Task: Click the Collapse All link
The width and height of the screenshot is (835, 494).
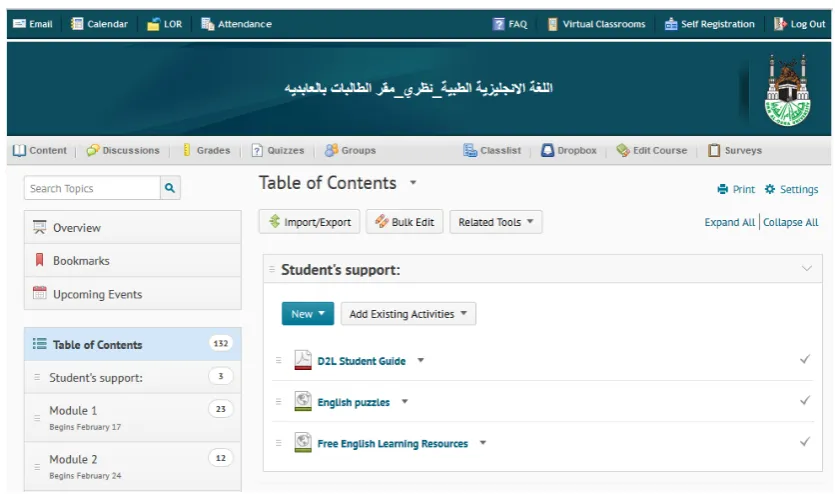Action: point(790,223)
